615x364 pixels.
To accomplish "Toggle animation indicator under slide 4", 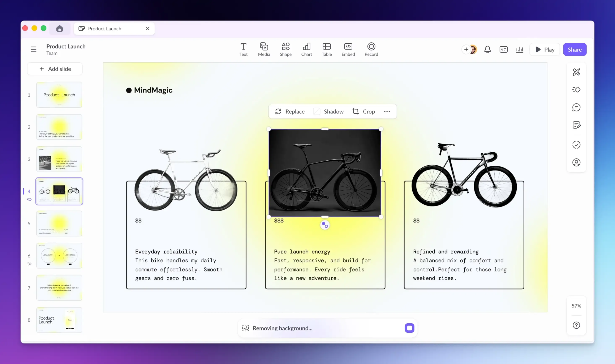I will coord(29,199).
